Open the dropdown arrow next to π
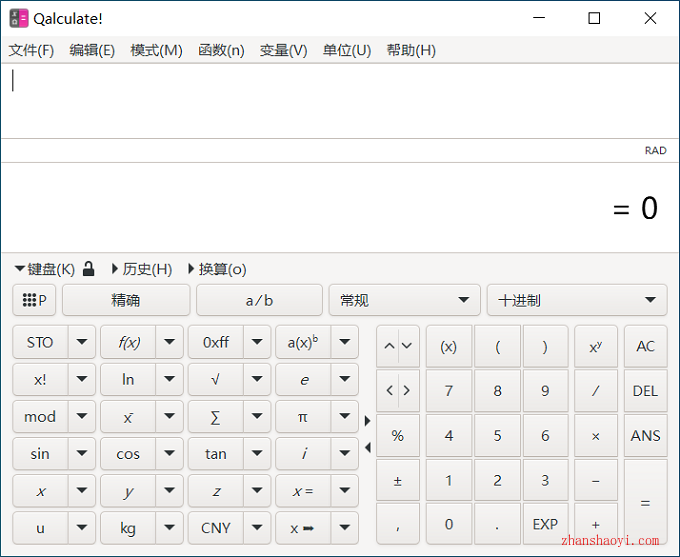 pos(345,417)
